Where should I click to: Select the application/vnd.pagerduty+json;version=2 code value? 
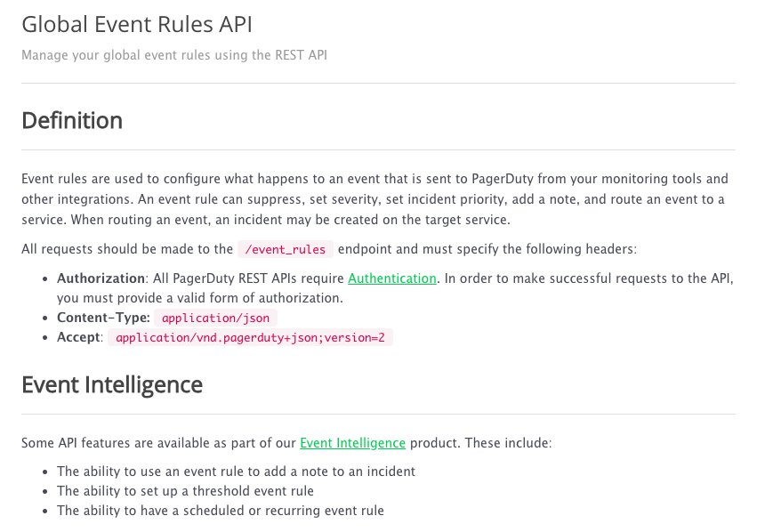pyautogui.click(x=250, y=338)
